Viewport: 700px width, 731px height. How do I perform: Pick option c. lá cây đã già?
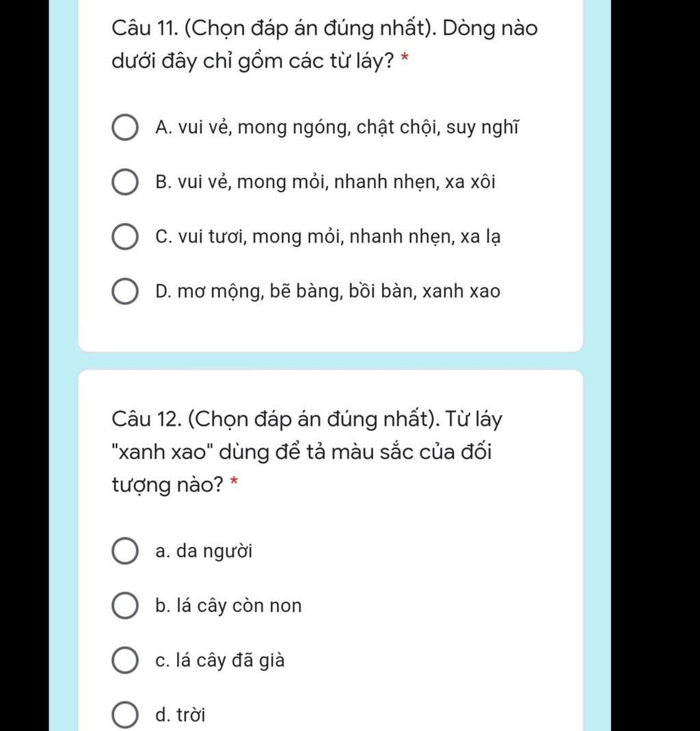(x=125, y=660)
